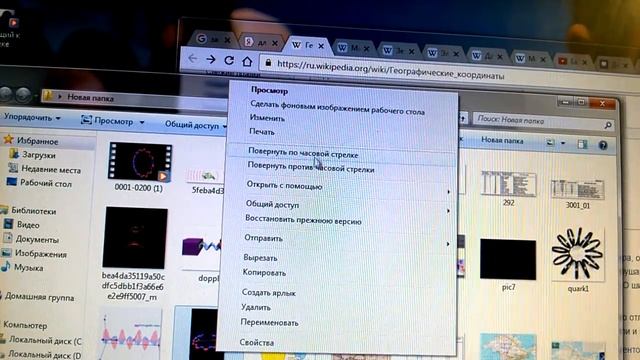Click the Просмотр toolbar button
The height and width of the screenshot is (360, 640).
click(x=107, y=121)
